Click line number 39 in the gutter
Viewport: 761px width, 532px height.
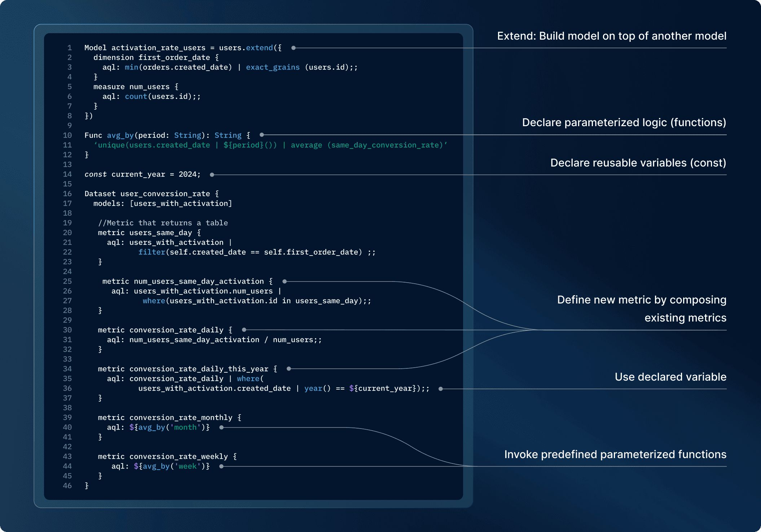(x=67, y=417)
